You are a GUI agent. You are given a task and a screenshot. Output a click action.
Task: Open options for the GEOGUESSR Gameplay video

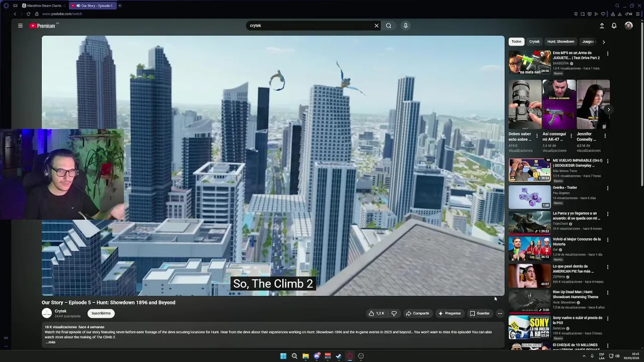607,161
